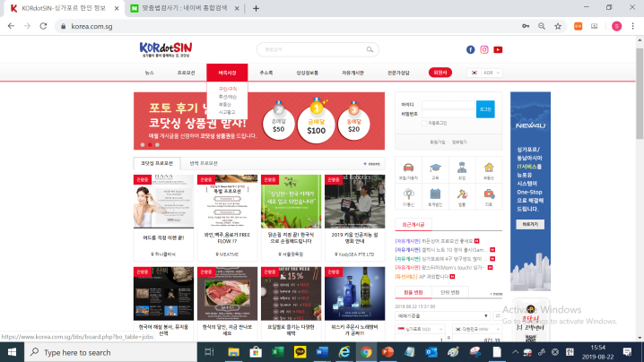Tick the auto-login checkbox
This screenshot has width=644, height=362.
pyautogui.click(x=424, y=123)
